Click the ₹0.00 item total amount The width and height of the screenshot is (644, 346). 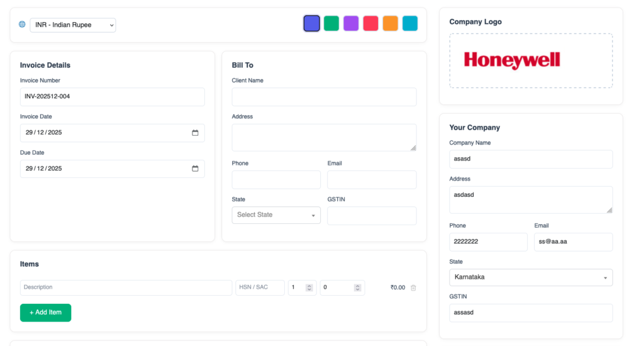[x=397, y=287]
